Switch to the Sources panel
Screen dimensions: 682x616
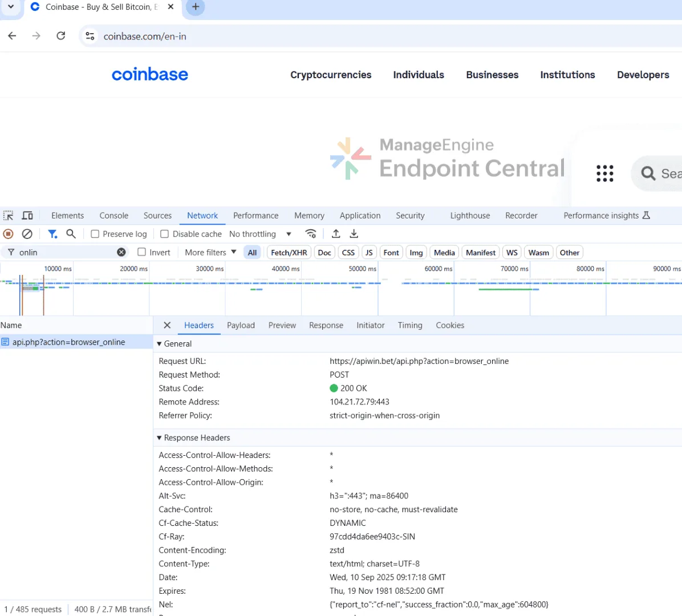point(157,216)
